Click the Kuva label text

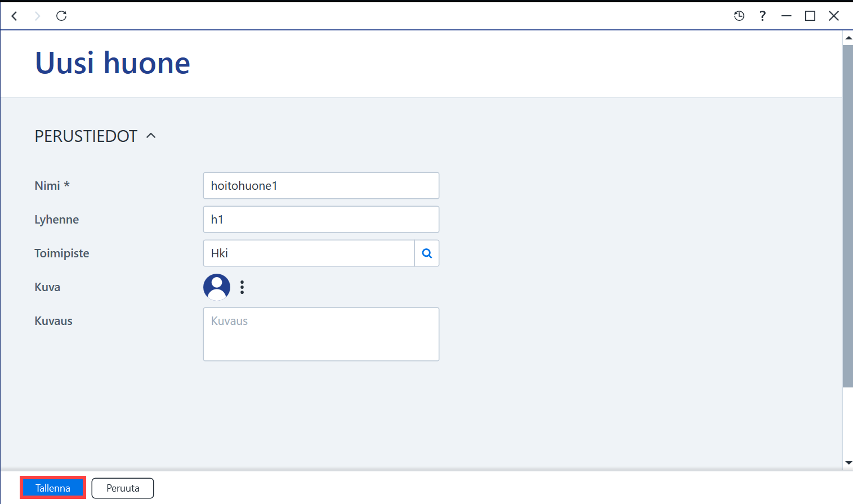[47, 287]
